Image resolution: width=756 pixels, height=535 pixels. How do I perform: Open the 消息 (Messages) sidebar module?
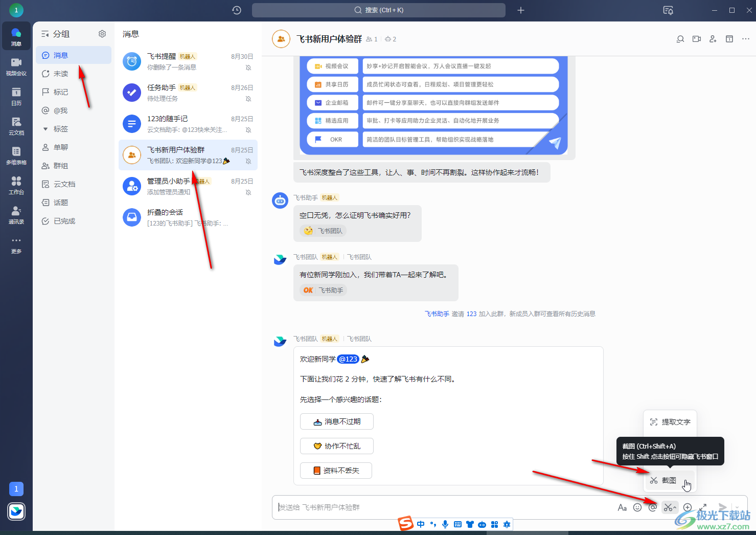click(x=16, y=36)
